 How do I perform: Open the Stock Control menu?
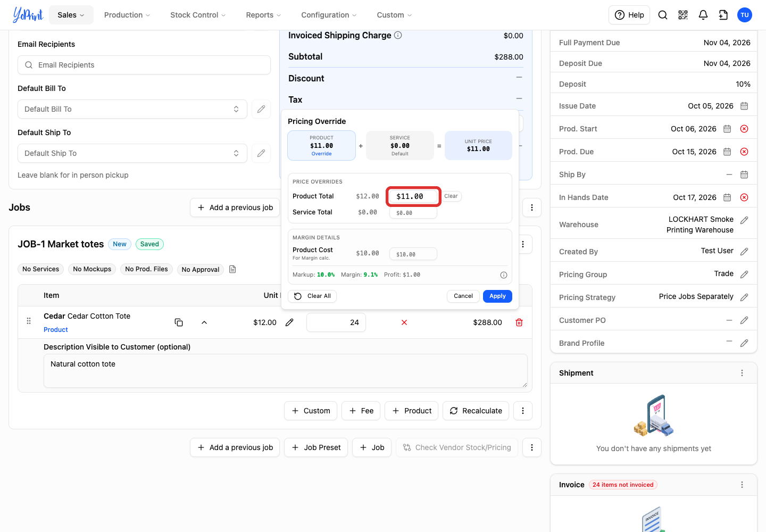(x=198, y=15)
